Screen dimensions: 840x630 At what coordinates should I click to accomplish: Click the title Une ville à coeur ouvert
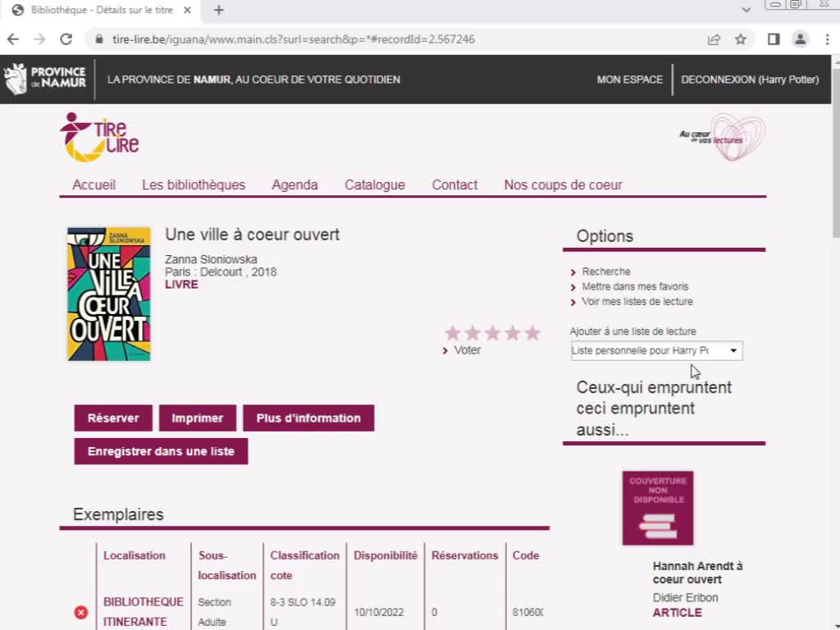pos(252,235)
